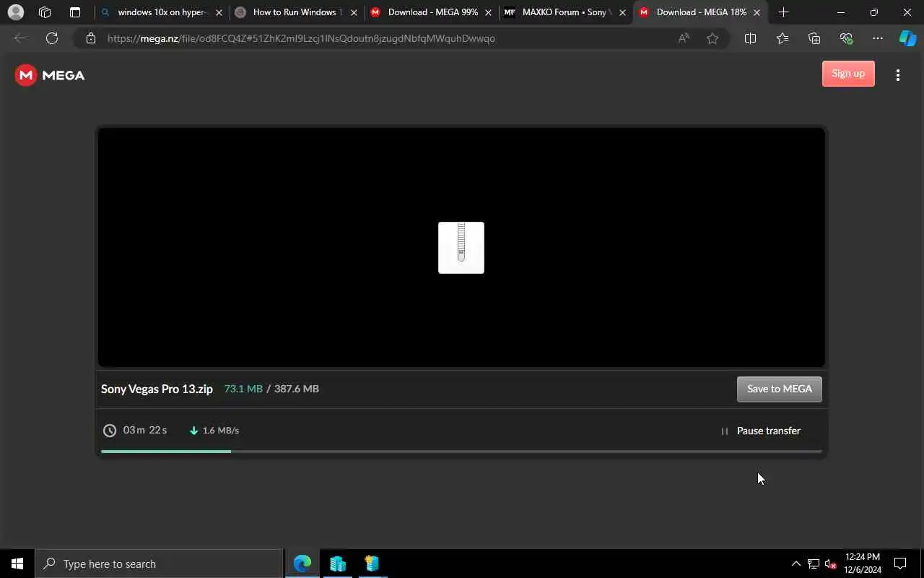Click the taskbar search box
This screenshot has height=578, width=924.
click(159, 564)
